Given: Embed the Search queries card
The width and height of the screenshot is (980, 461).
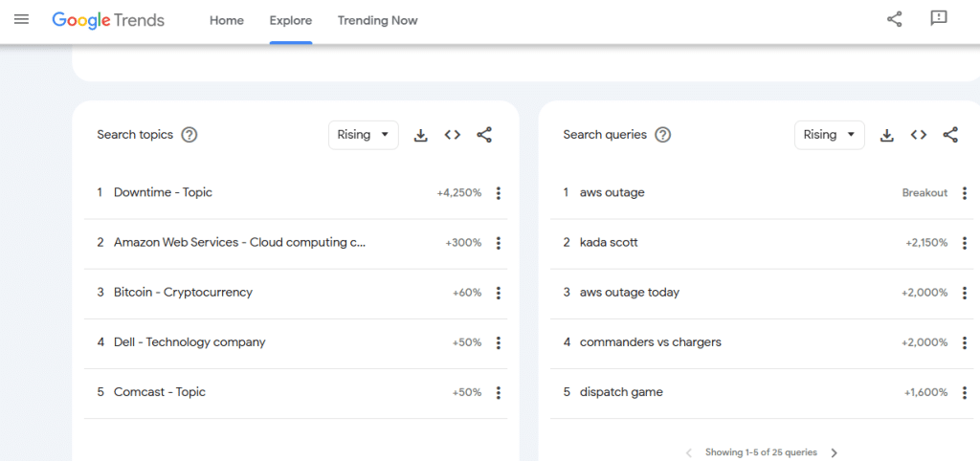Looking at the screenshot, I should 918,135.
